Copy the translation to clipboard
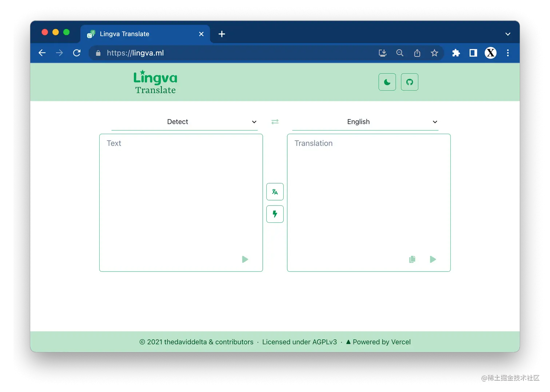550x392 pixels. [x=412, y=259]
